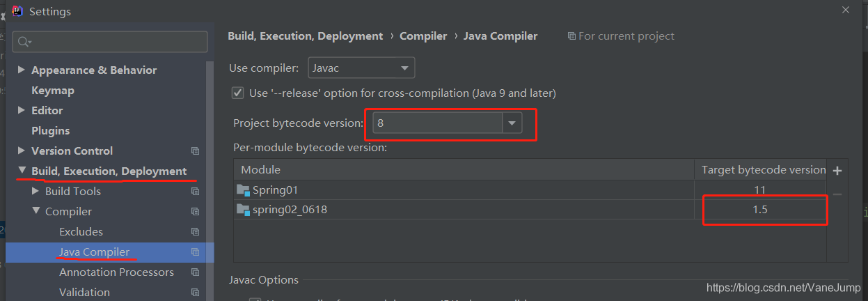This screenshot has width=868, height=301.
Task: Click the project-level icon beside Compiler
Action: pos(195,212)
